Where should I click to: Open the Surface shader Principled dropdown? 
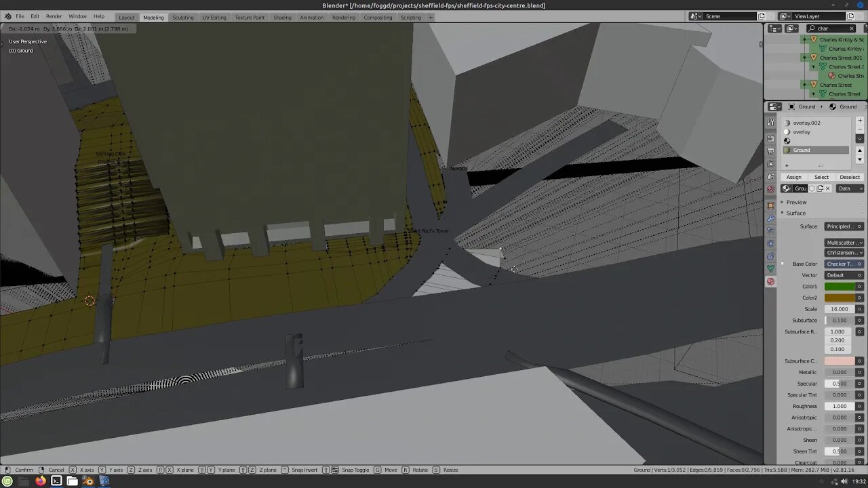click(x=844, y=226)
